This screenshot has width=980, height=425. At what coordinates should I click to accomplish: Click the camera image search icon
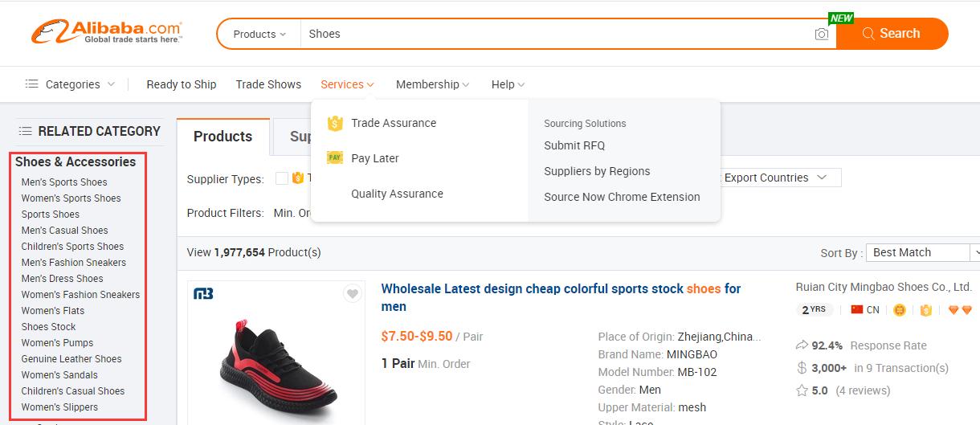821,34
